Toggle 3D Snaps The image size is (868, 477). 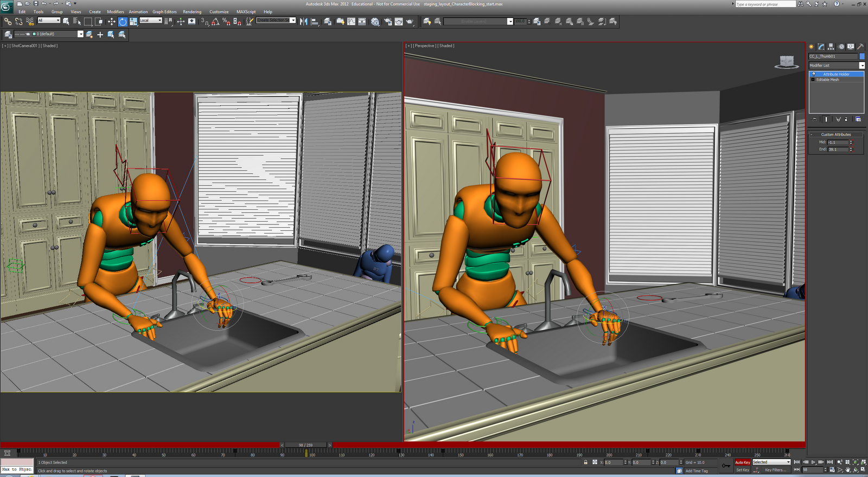tap(205, 21)
